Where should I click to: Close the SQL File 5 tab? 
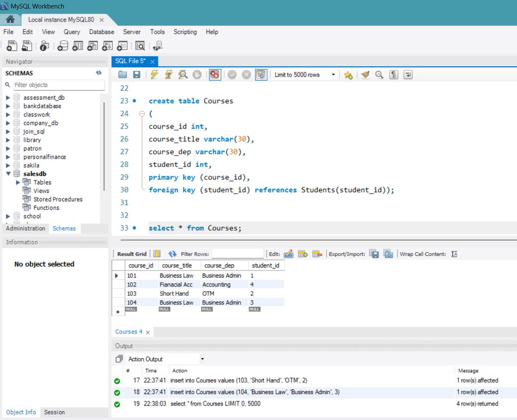pos(152,62)
